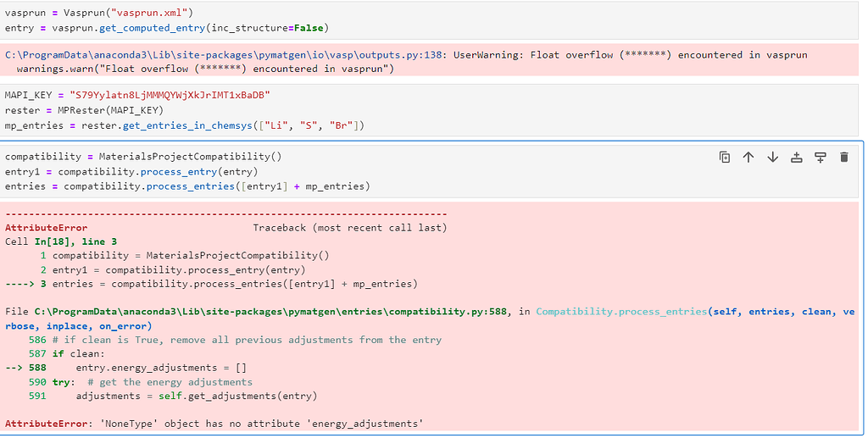Screen dimensions: 868x438
Task: Move the active cell up
Action: coord(748,158)
